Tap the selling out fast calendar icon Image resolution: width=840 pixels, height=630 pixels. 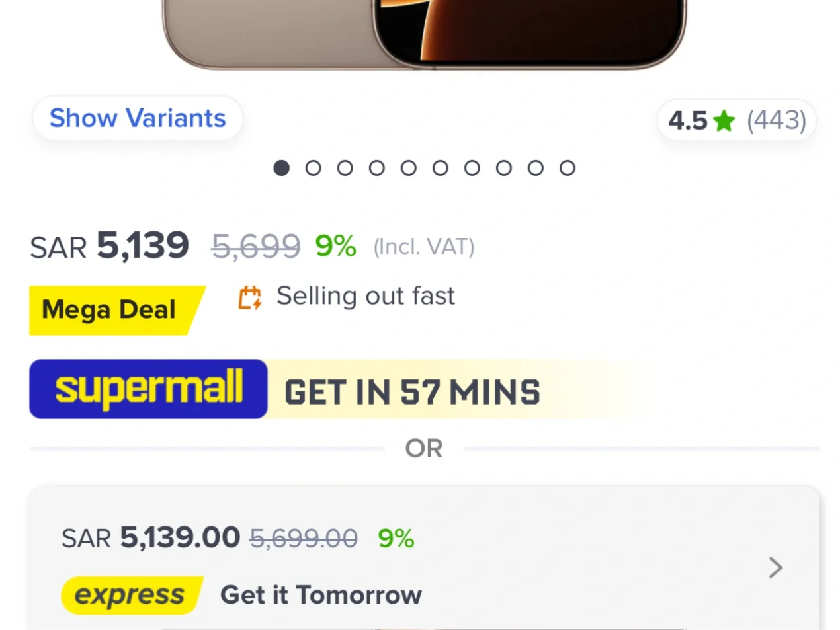(x=250, y=297)
